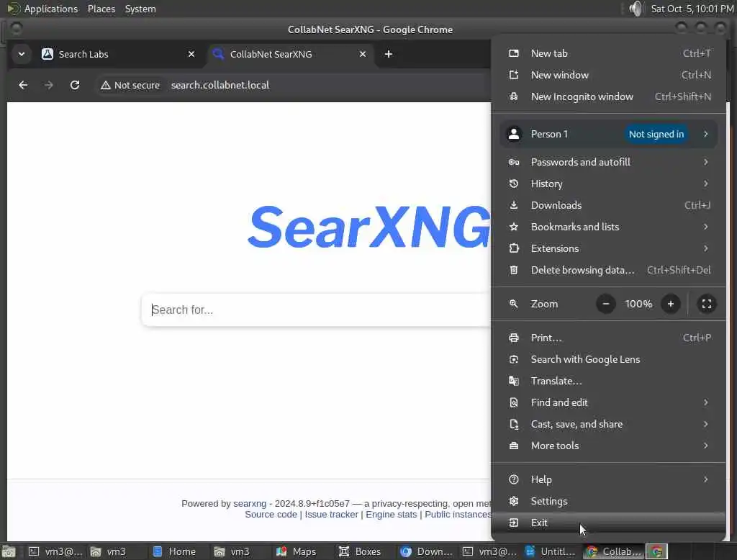Expand the Person 1 submenu arrow
737x560 pixels.
[705, 134]
